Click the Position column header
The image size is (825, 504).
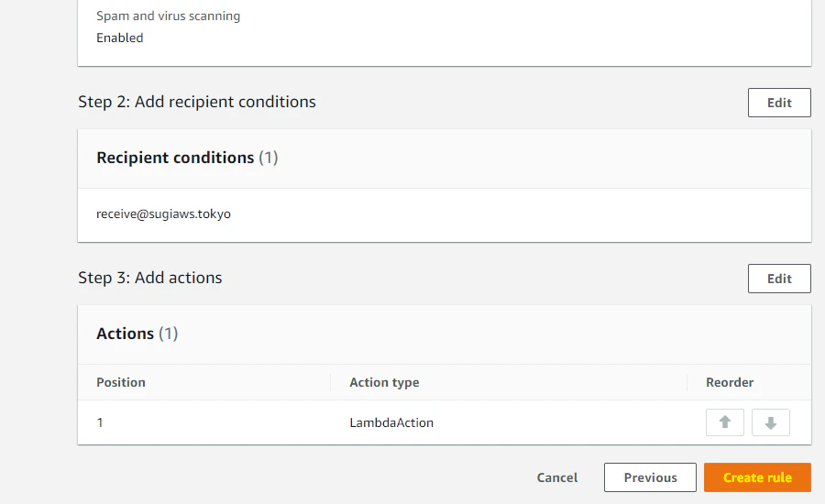coord(121,382)
